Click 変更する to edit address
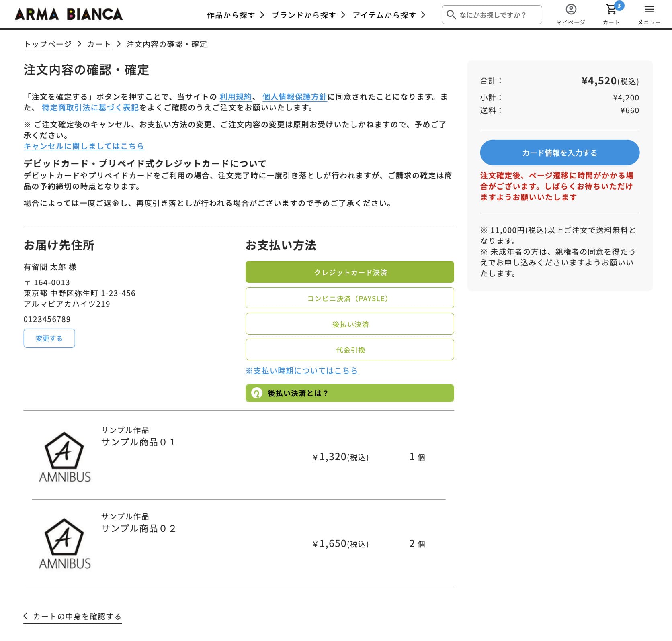Viewport: 672px width, 641px height. pos(49,338)
